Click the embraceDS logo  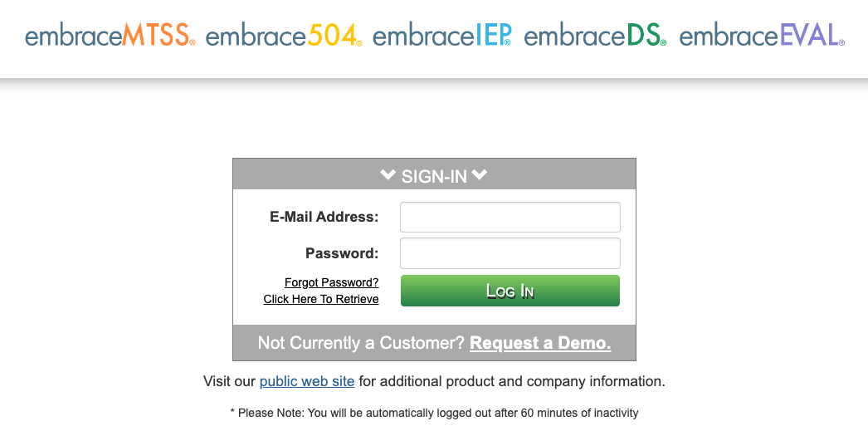(595, 36)
